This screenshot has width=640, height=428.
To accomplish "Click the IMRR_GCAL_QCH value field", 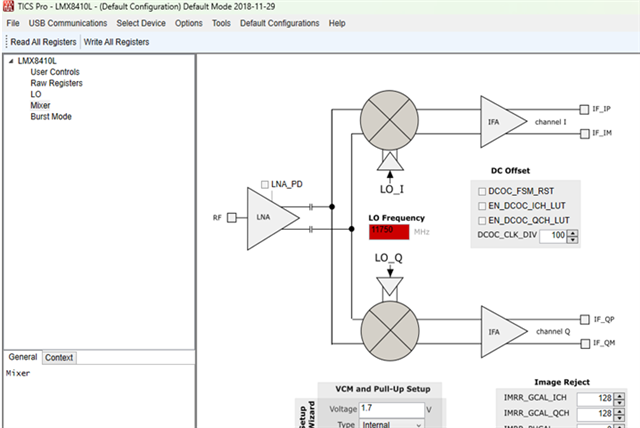I will [596, 414].
